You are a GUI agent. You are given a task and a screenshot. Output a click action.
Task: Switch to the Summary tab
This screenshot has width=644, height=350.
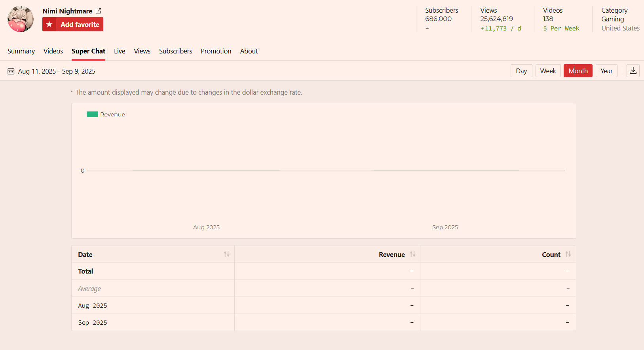pos(21,51)
